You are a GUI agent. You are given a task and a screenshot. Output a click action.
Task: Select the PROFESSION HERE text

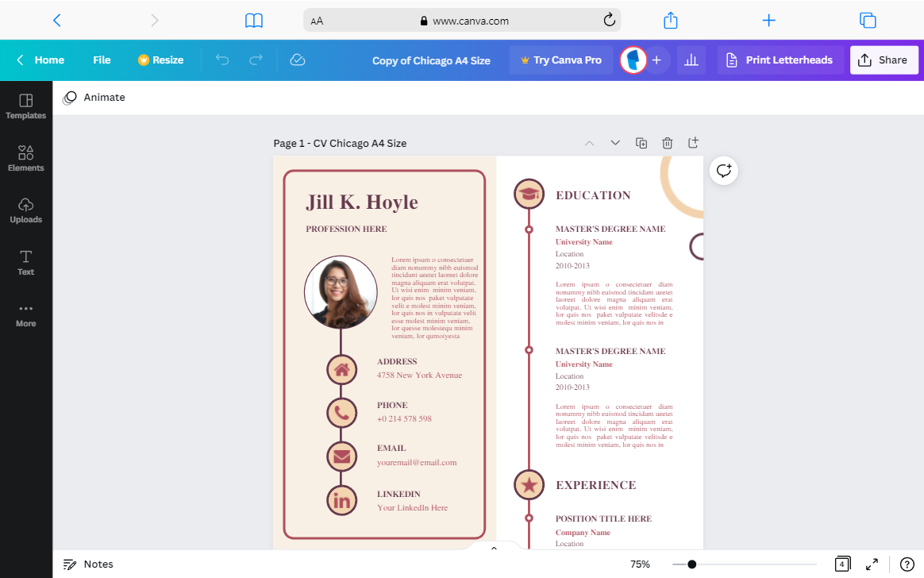[346, 229]
